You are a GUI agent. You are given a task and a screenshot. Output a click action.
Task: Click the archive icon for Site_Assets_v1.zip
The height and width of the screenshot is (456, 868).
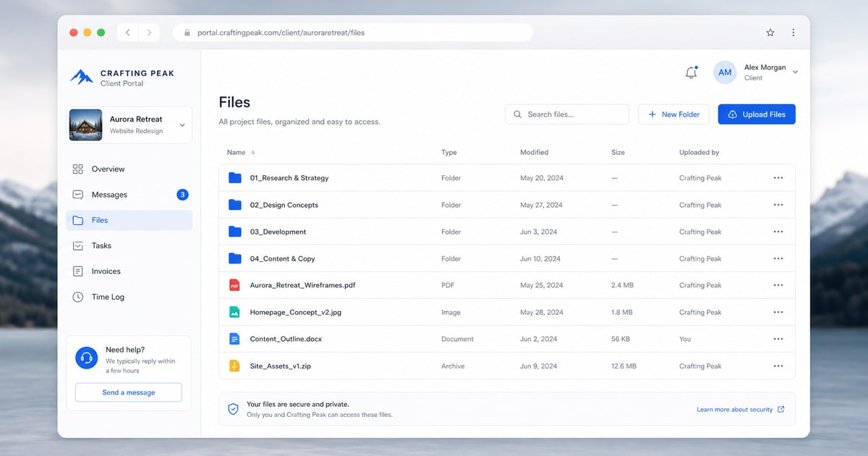[234, 366]
